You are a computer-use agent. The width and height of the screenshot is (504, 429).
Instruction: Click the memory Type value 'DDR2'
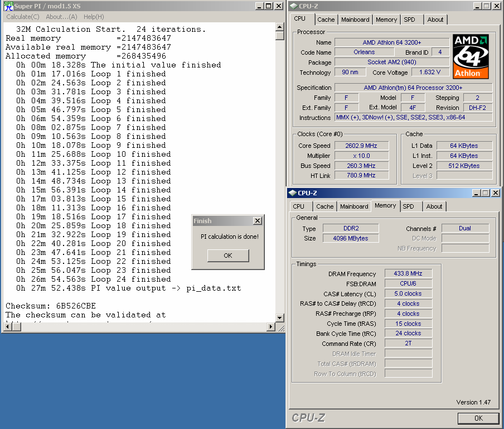(x=351, y=228)
